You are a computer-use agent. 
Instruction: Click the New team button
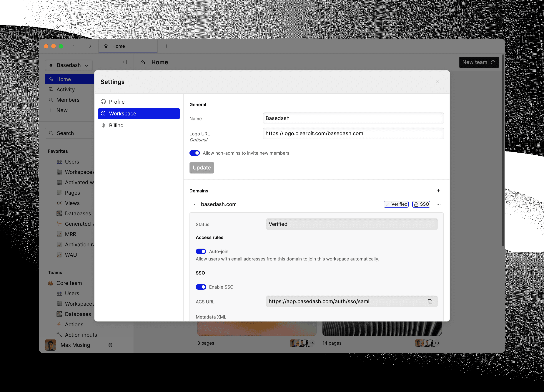click(479, 62)
